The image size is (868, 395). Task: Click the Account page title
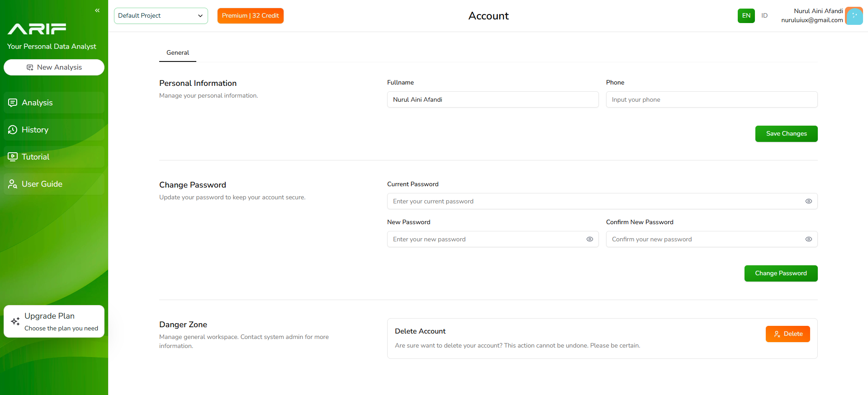(489, 16)
